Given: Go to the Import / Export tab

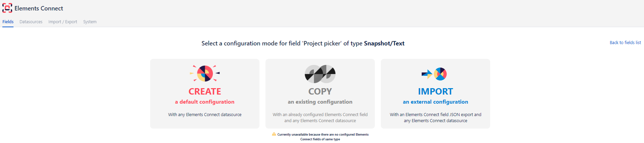Looking at the screenshot, I should [x=63, y=22].
